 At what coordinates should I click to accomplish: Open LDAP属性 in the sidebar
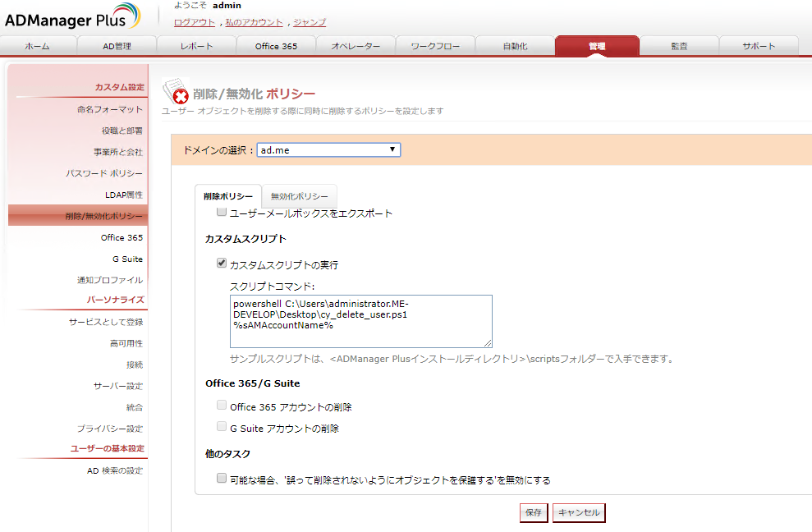click(124, 195)
